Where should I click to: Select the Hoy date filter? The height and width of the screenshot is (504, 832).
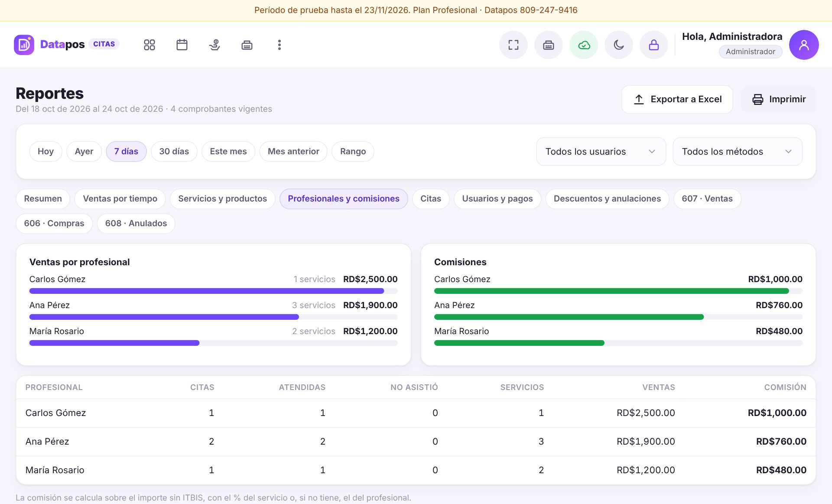point(45,151)
